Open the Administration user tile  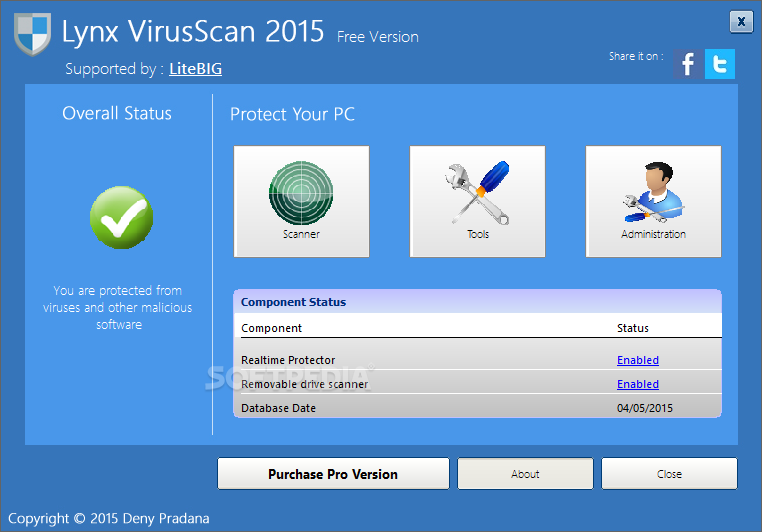tap(653, 201)
